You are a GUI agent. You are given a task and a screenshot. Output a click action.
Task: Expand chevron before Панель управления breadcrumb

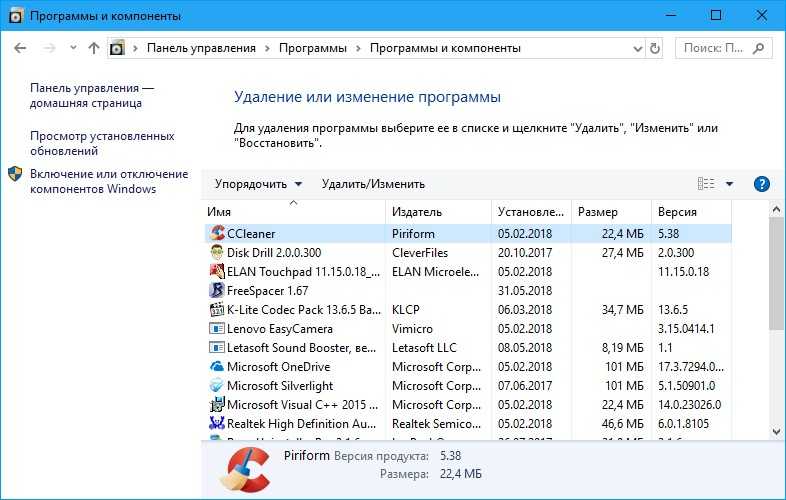coord(135,48)
